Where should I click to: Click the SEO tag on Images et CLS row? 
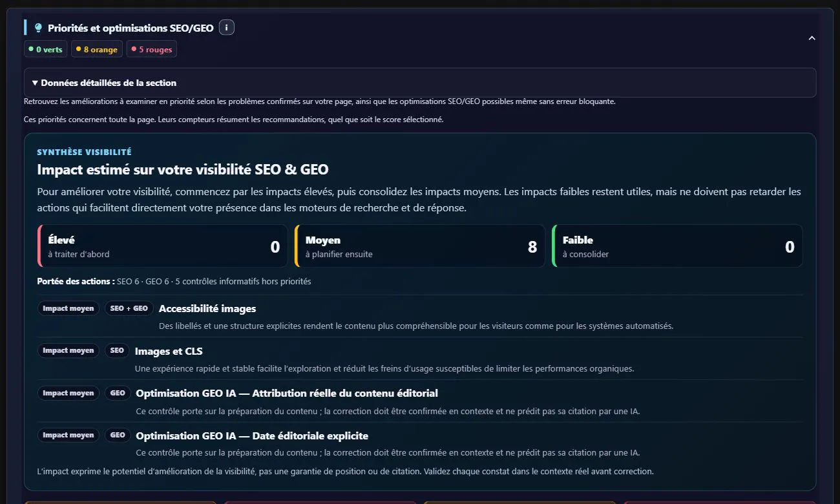[x=117, y=350]
